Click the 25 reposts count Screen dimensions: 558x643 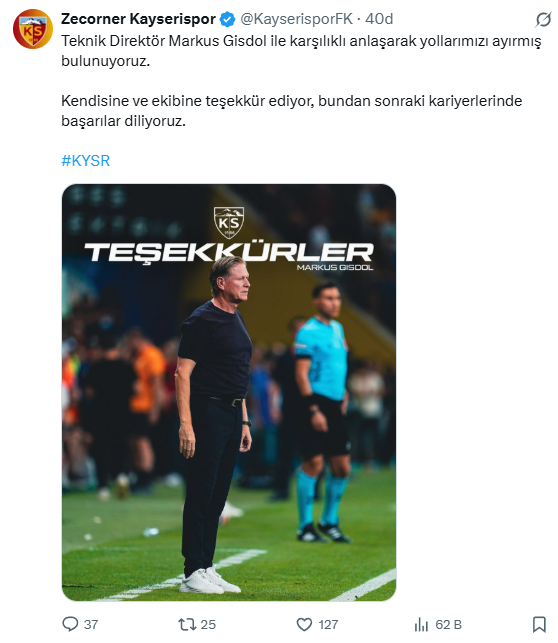click(208, 625)
